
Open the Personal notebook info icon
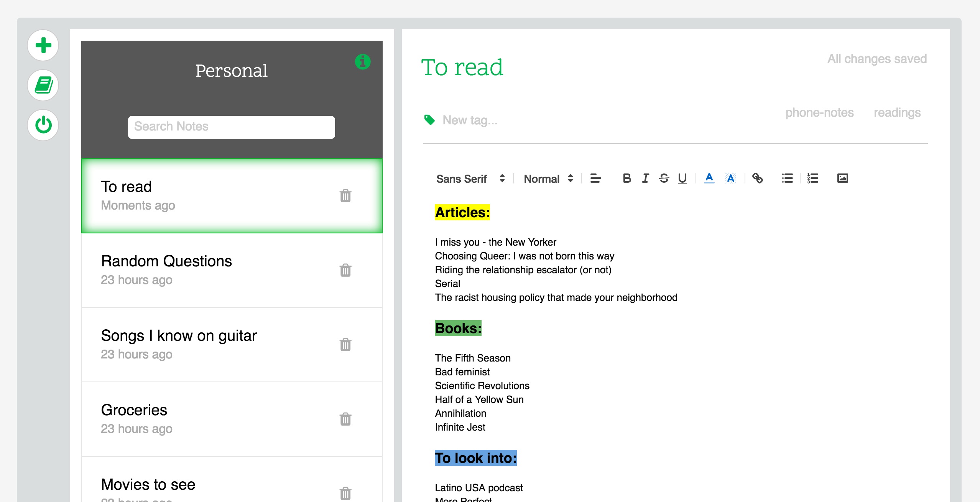click(x=363, y=61)
